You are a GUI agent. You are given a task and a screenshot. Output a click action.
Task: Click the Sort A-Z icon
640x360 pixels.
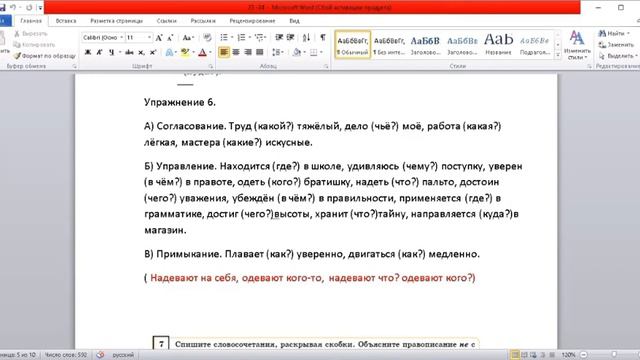(307, 38)
